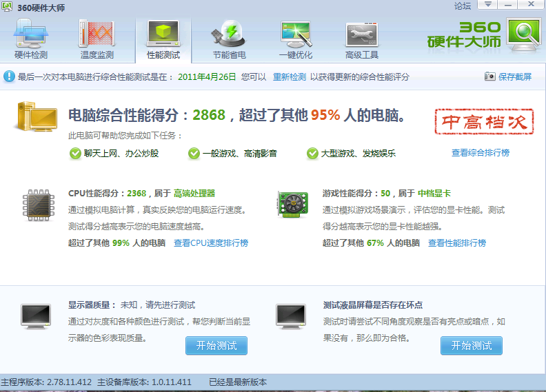546x392 pixels.
Task: Switch to the 高级工具 tab label
Action: [x=362, y=55]
